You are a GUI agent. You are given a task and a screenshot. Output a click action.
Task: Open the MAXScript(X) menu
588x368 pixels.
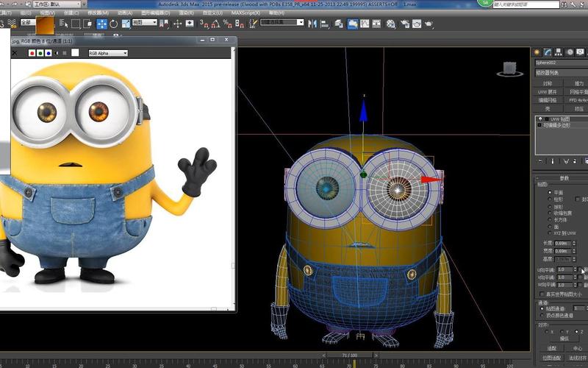click(x=245, y=13)
